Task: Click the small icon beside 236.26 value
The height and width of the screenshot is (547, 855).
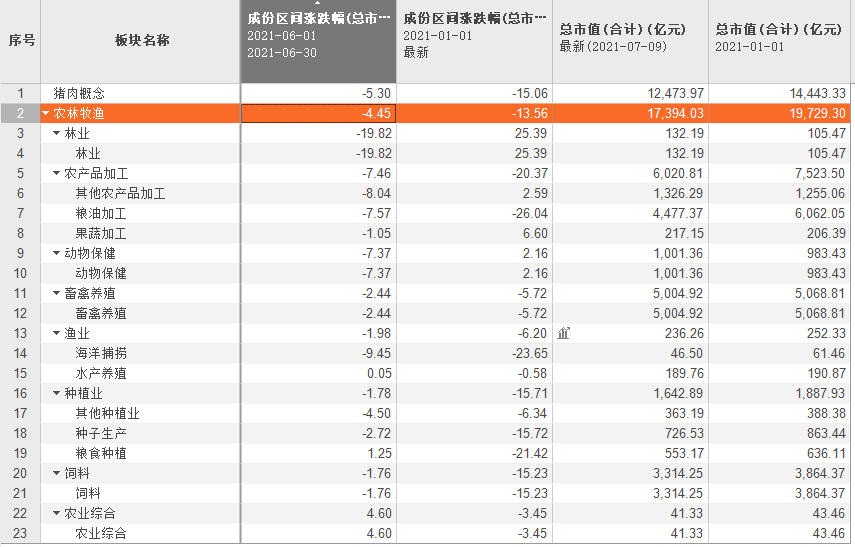Action: 565,333
